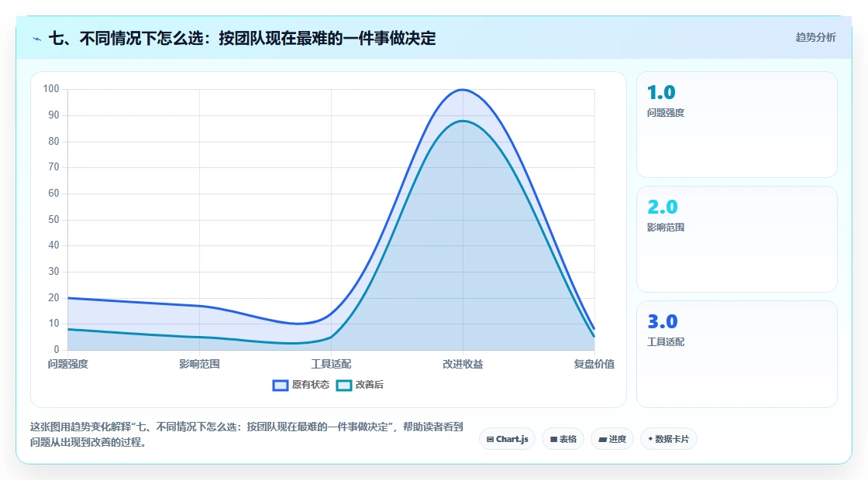Click the 趋势分析 label in the header
The height and width of the screenshot is (480, 868).
[816, 38]
